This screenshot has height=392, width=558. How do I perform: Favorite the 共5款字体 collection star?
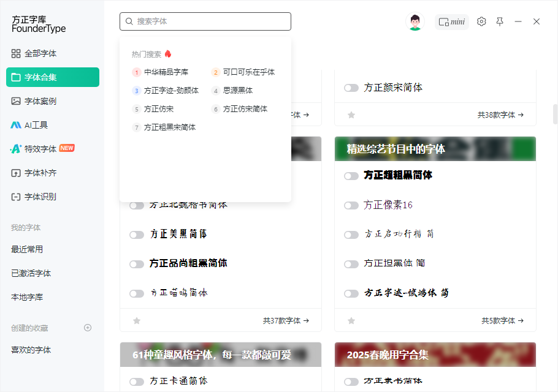tap(351, 321)
